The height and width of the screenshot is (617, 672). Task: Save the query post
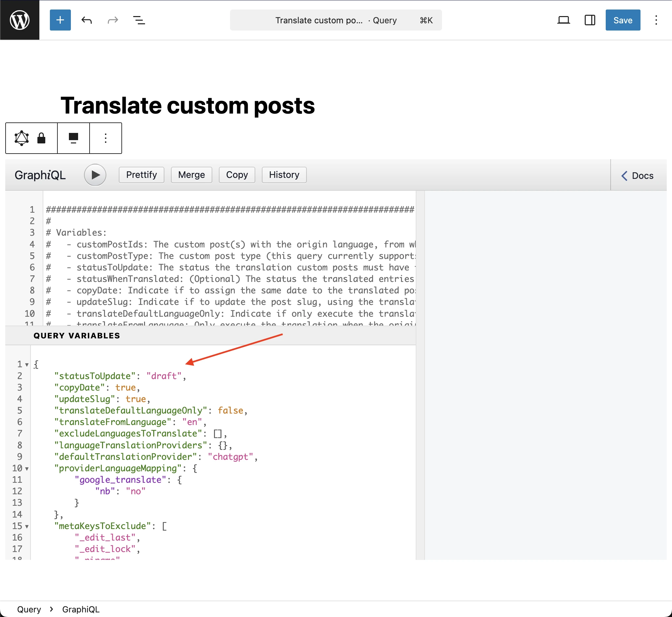[x=622, y=20]
